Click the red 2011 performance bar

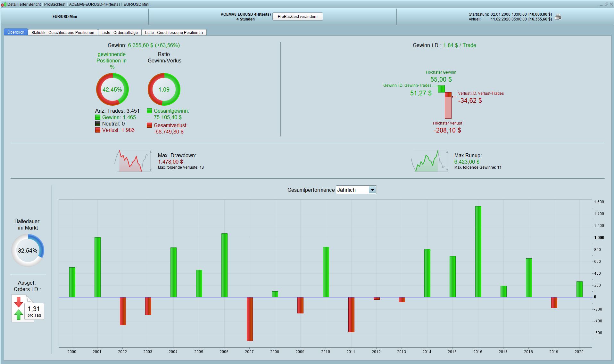pyautogui.click(x=351, y=315)
